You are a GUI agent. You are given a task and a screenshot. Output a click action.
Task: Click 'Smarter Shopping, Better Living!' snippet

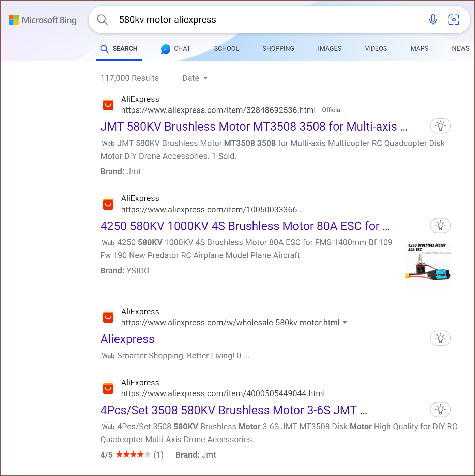pyautogui.click(x=183, y=356)
